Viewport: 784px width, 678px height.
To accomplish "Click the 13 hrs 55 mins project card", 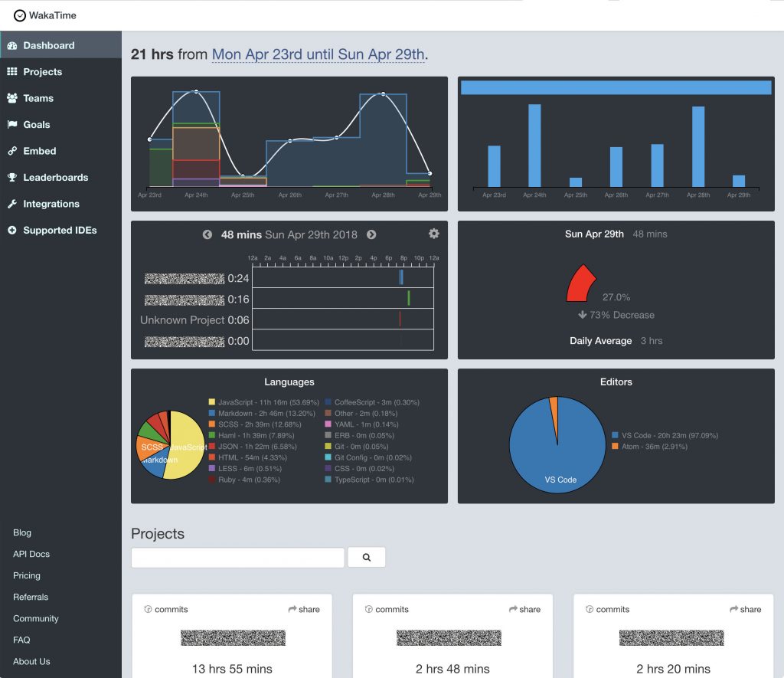I will coord(232,636).
